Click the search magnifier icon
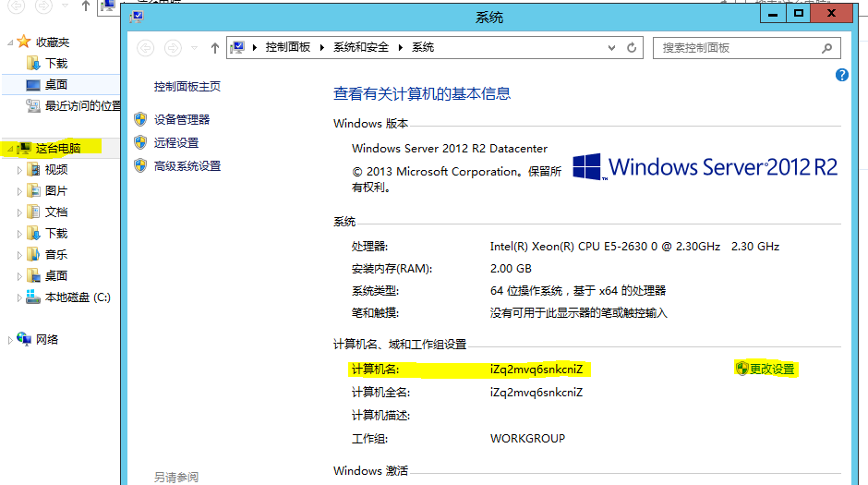868x485 pixels. [828, 48]
